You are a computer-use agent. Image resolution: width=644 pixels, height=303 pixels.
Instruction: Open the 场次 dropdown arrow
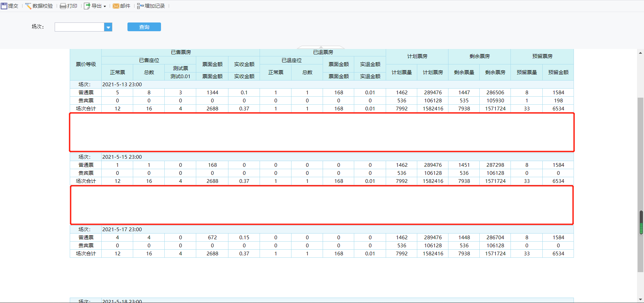tap(108, 27)
